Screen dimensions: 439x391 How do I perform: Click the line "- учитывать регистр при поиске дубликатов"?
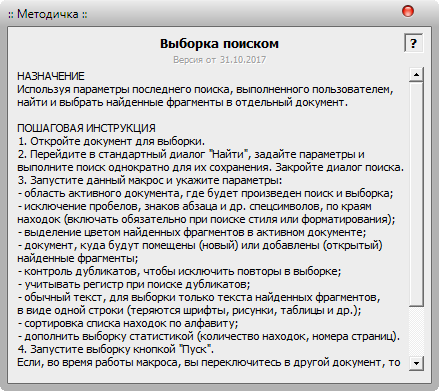[x=134, y=284]
